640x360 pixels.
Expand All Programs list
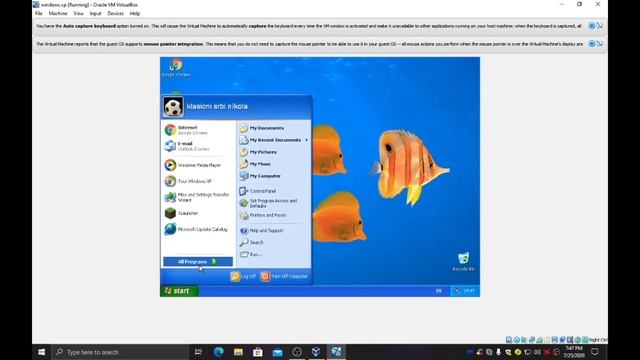pos(198,262)
